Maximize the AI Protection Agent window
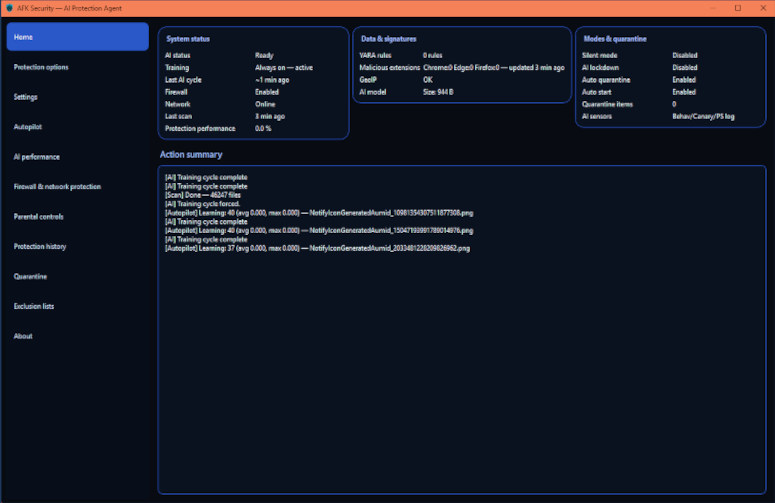 tap(737, 7)
